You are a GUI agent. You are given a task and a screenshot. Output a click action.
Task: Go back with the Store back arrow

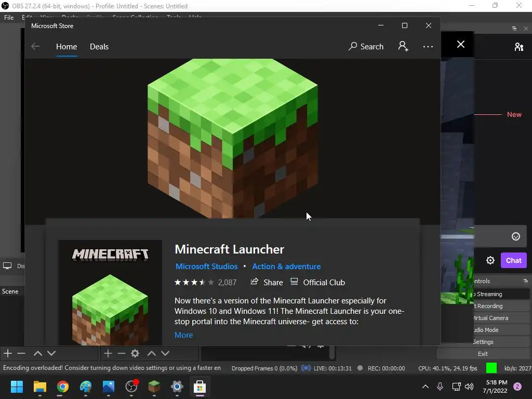pos(35,46)
